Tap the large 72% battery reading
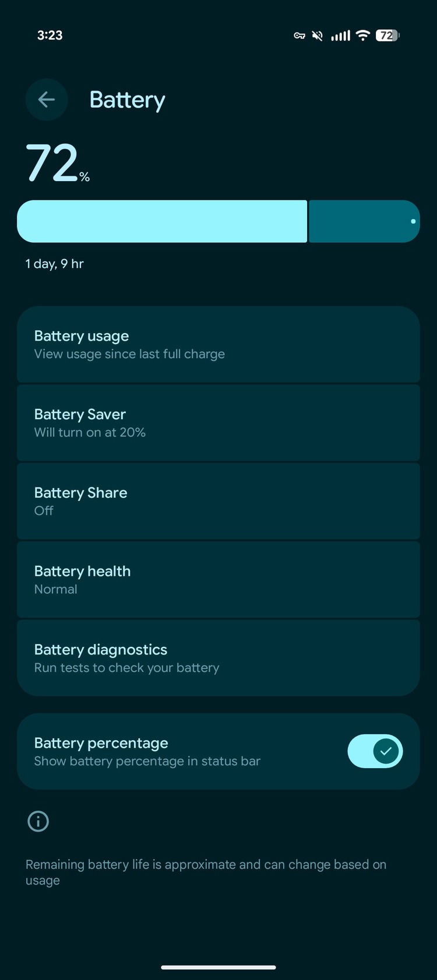437x980 pixels. 57,164
